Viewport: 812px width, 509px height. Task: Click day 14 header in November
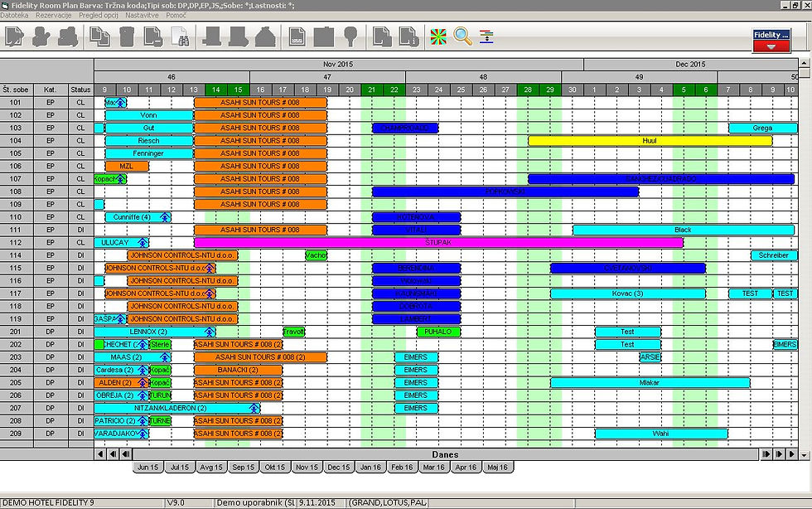[x=216, y=90]
